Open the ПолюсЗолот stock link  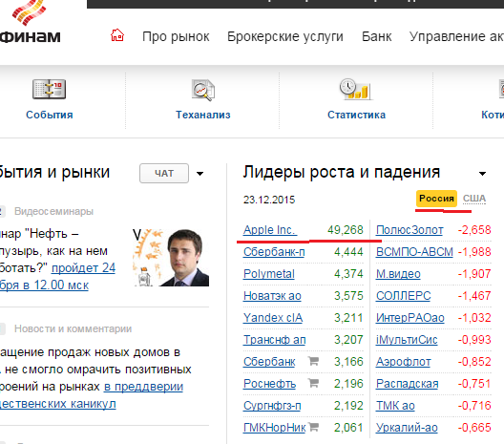409,230
